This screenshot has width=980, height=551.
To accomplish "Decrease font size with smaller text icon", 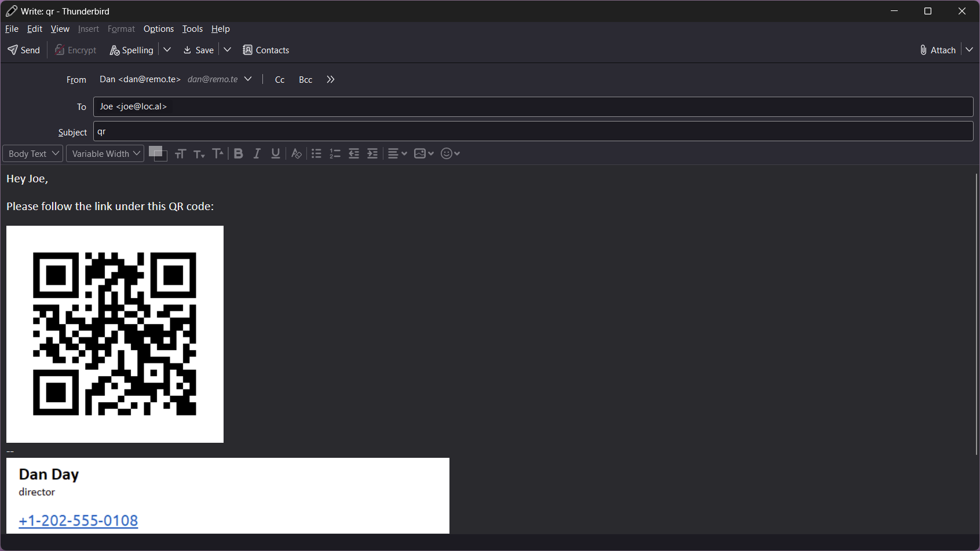I will coord(199,153).
